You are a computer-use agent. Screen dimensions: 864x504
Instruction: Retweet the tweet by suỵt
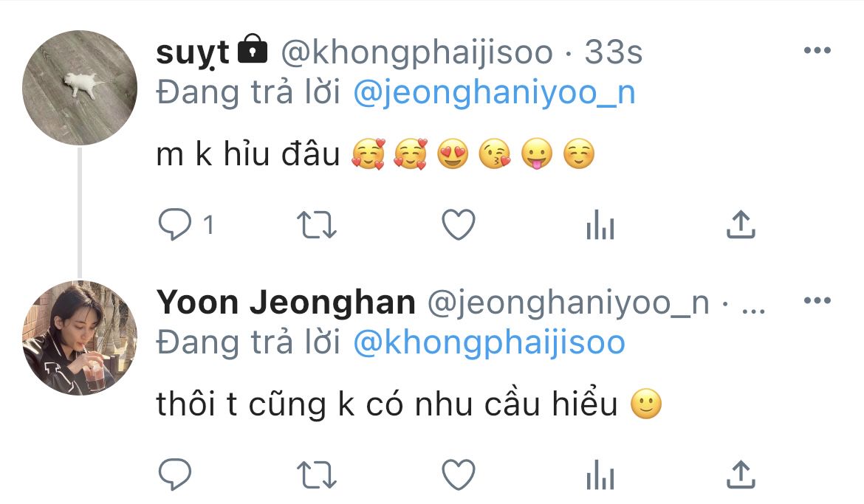point(318,225)
